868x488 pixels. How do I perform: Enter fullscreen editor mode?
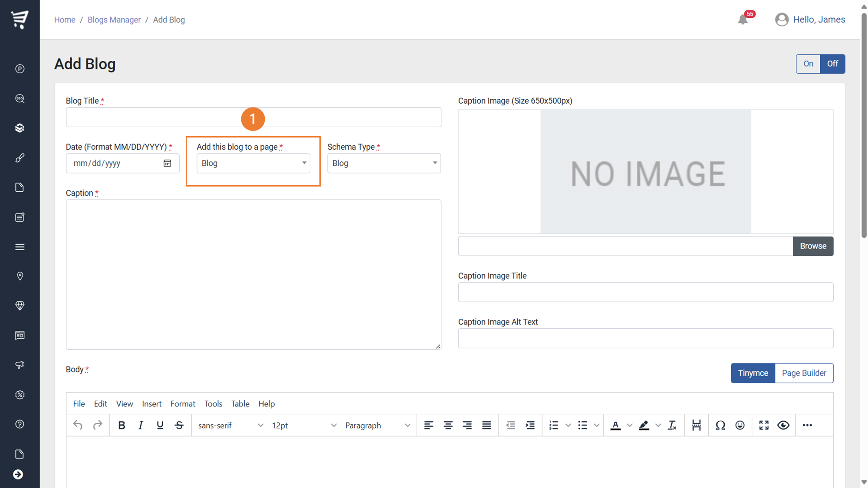tap(764, 425)
